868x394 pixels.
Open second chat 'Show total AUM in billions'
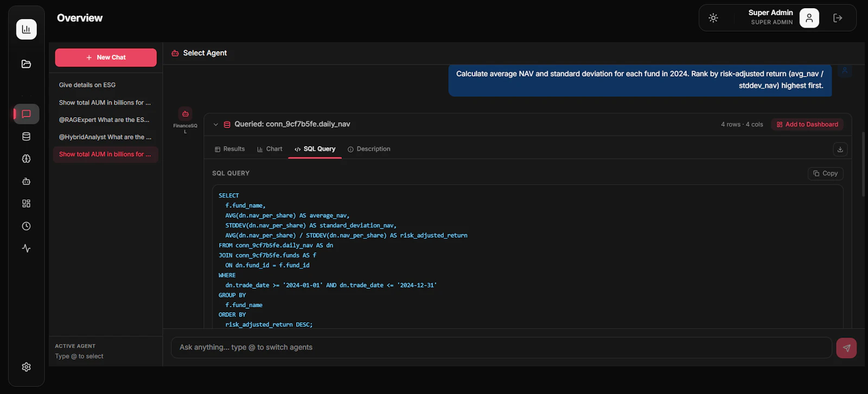106,103
